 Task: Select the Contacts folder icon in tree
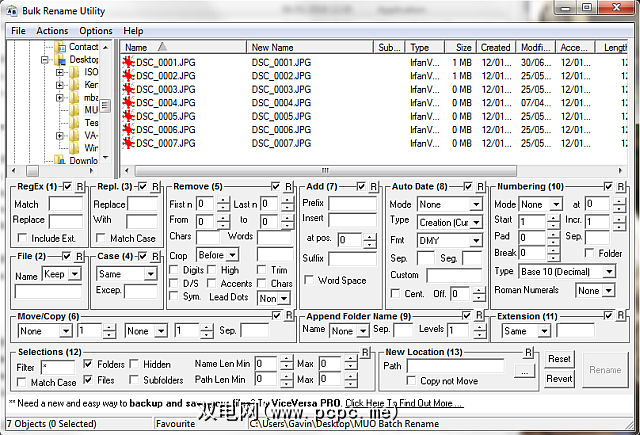60,46
